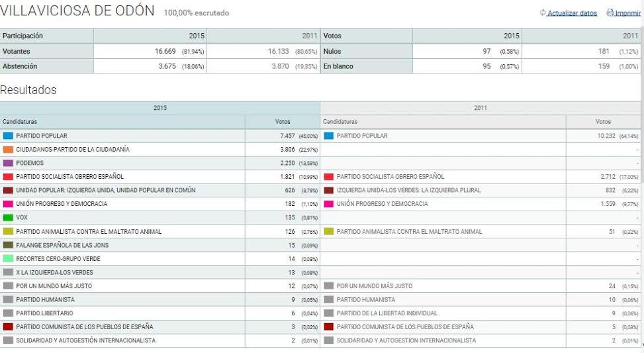Click the red PSOE 2015 color swatch
Viewport: 644px width, 353px height.
[x=8, y=177]
